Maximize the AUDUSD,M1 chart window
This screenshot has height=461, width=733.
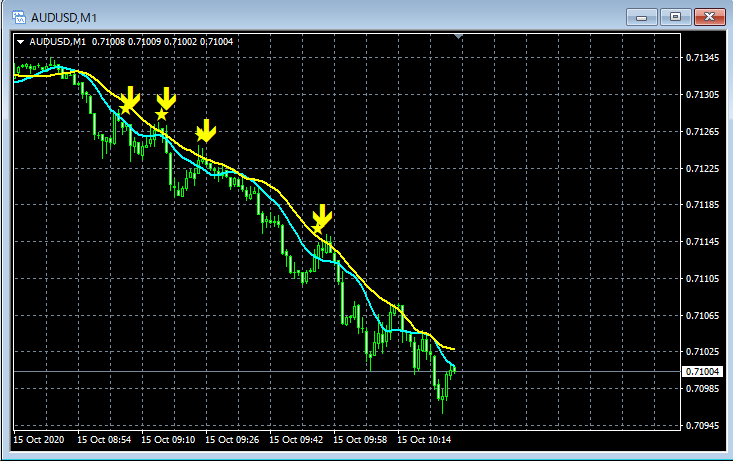pos(676,17)
